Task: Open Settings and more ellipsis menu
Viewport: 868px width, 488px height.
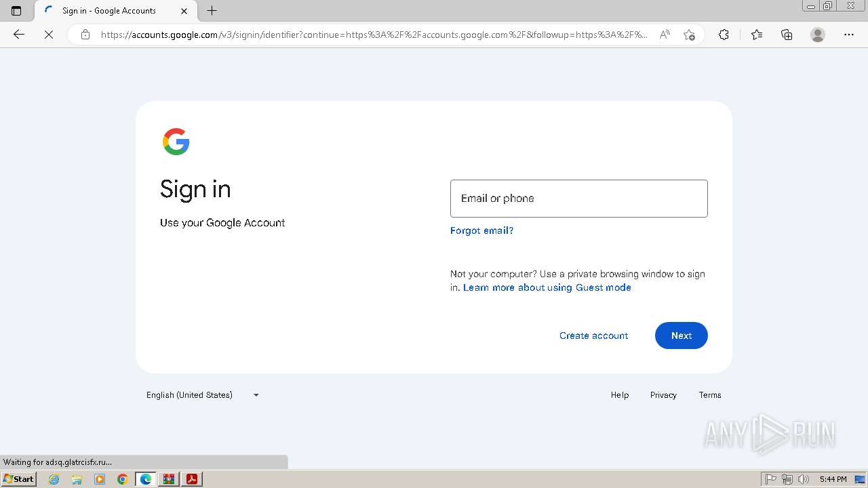Action: [849, 35]
